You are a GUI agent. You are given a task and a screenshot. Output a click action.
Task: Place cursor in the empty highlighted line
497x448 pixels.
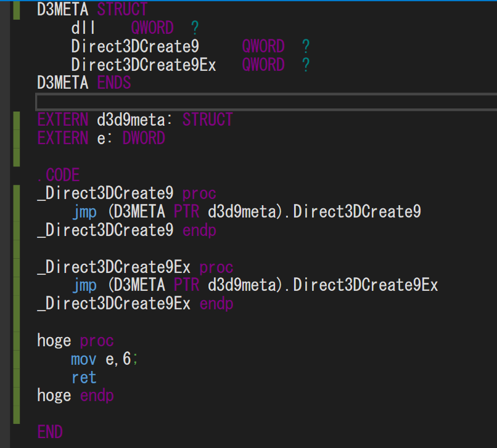[x=266, y=102]
